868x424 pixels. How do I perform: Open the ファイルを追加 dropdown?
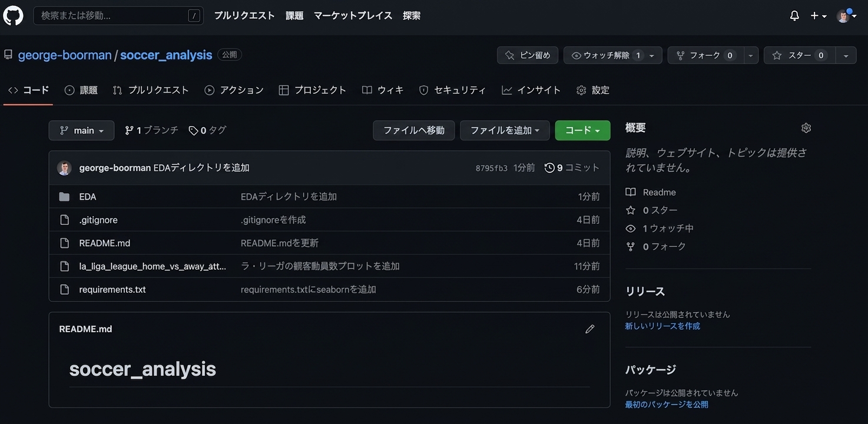coord(505,130)
